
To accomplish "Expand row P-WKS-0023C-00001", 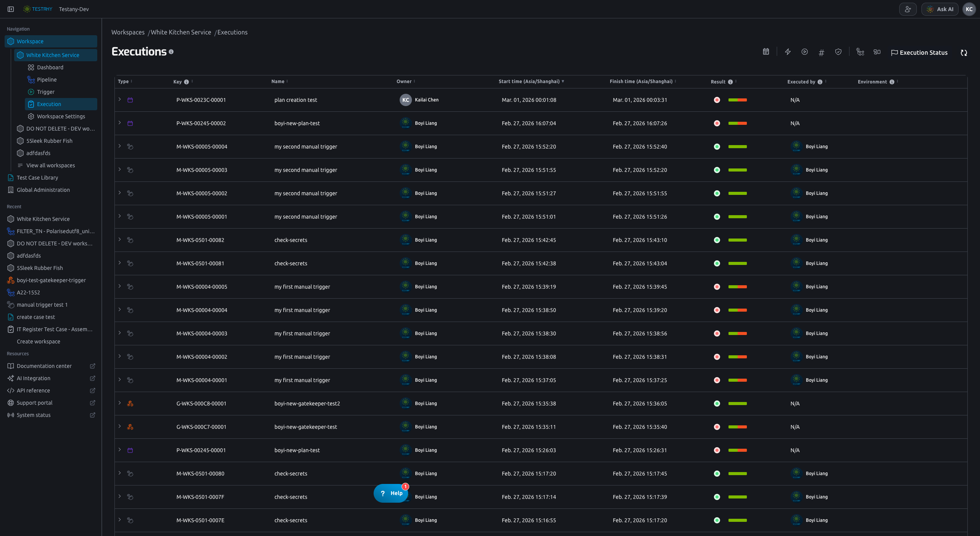I will tap(119, 100).
